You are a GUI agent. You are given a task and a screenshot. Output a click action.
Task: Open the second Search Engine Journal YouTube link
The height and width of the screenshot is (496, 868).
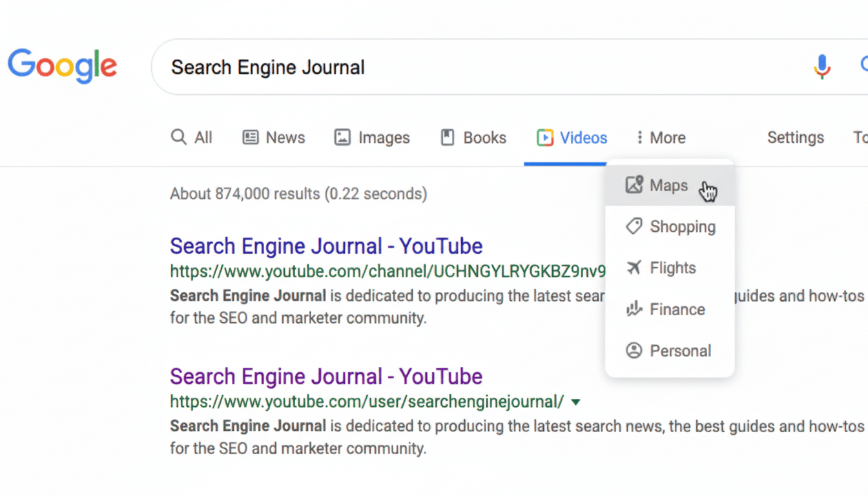pos(325,377)
